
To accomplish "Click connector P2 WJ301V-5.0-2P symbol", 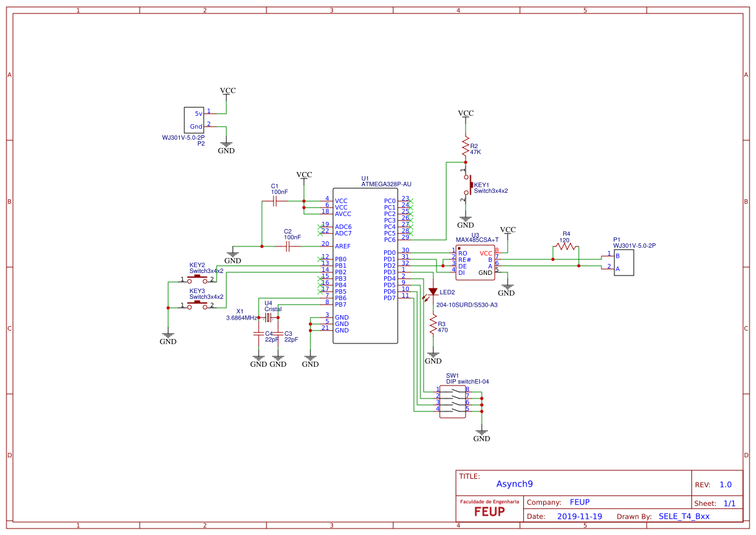I will click(x=193, y=118).
